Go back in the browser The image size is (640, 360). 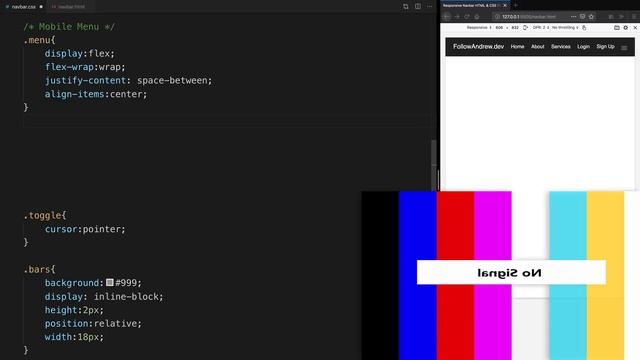coord(447,17)
